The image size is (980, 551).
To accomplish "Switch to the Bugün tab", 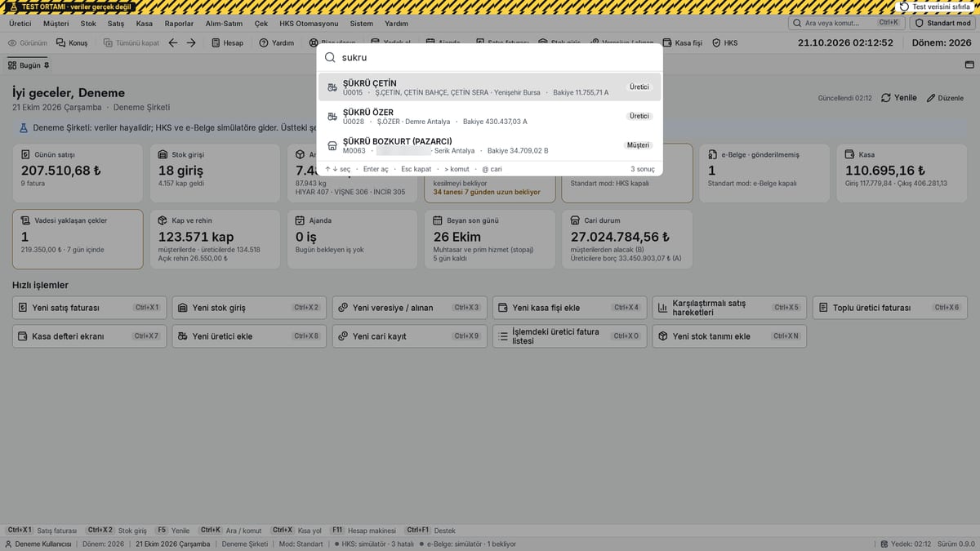I will tap(29, 65).
